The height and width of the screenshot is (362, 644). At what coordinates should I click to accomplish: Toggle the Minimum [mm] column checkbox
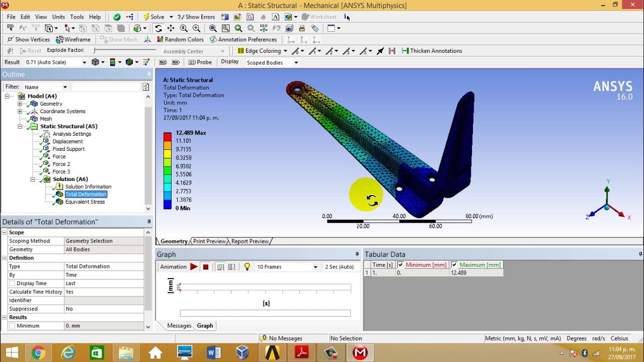400,265
